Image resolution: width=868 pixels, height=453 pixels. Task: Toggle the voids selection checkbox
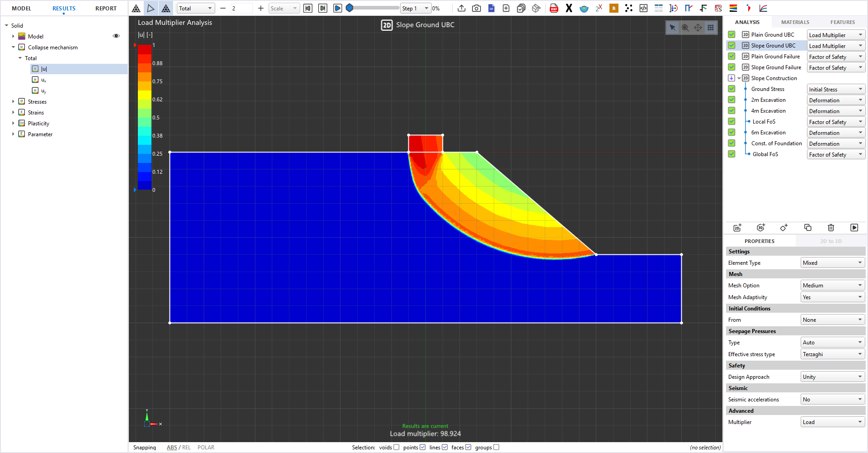(396, 447)
